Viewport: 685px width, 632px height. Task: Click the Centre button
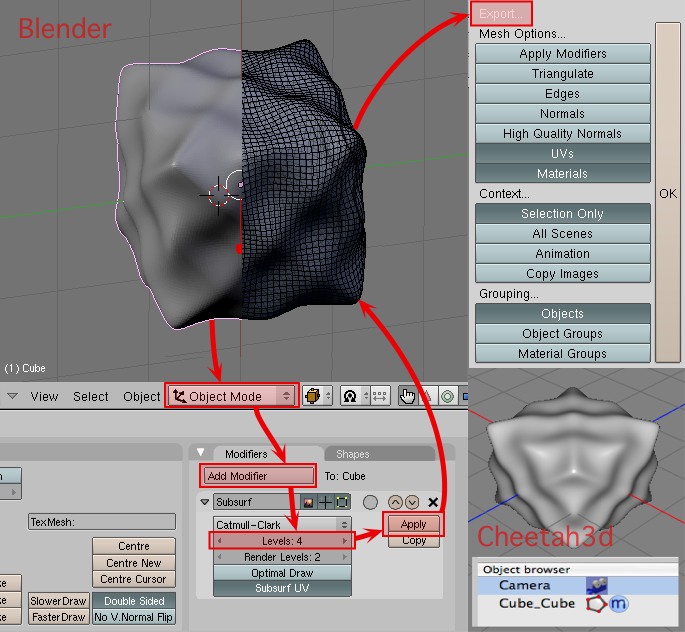pyautogui.click(x=134, y=546)
